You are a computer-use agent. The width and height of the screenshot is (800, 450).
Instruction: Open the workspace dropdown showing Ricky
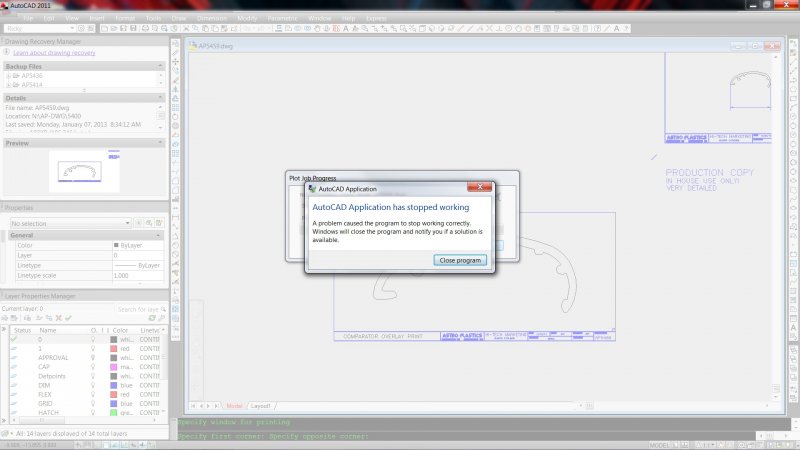(x=40, y=29)
